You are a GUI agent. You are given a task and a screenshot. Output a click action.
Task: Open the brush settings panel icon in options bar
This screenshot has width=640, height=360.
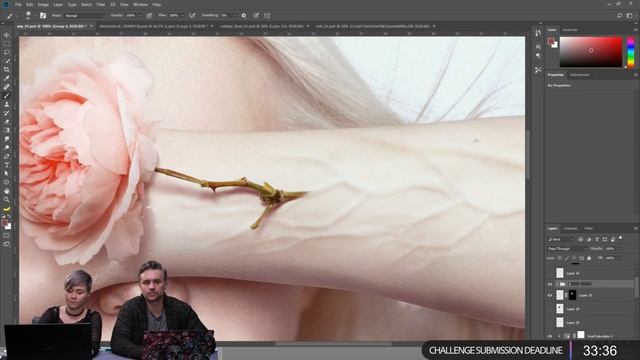43,16
